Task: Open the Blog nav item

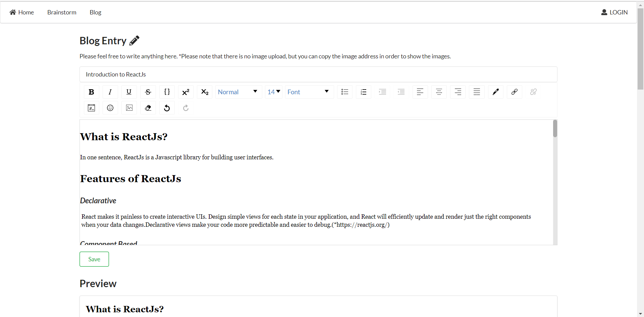Action: coord(95,12)
